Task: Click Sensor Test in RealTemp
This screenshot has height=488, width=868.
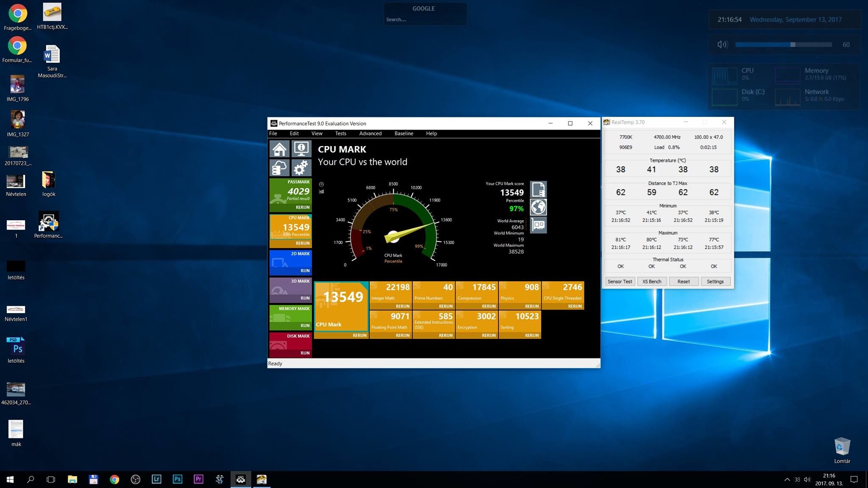Action: pos(620,281)
